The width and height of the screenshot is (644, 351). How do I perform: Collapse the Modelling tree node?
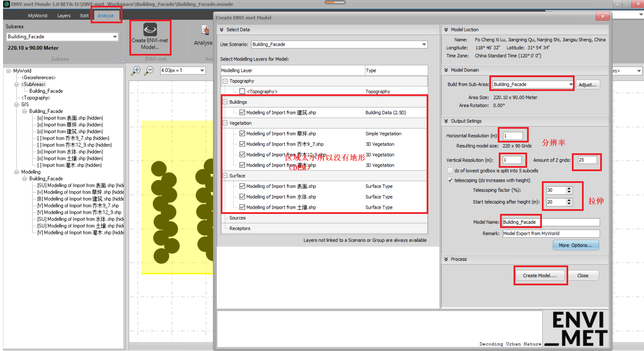17,172
